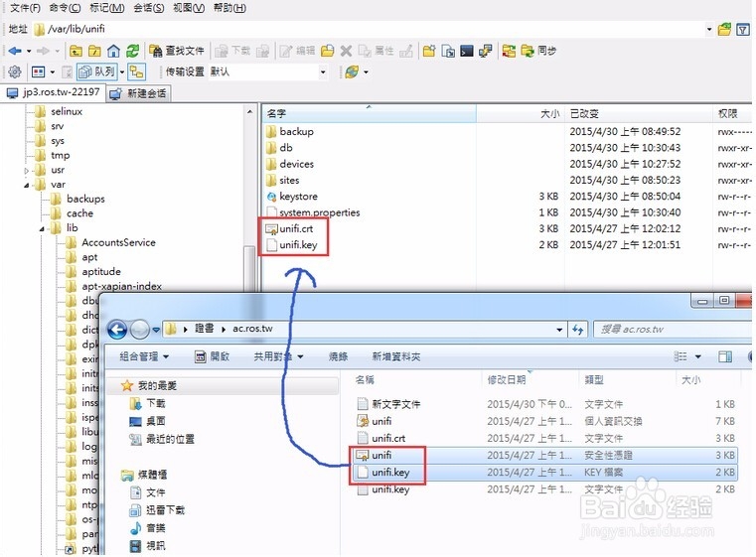
Task: Expand the usr folder in tree
Action: coord(27,171)
